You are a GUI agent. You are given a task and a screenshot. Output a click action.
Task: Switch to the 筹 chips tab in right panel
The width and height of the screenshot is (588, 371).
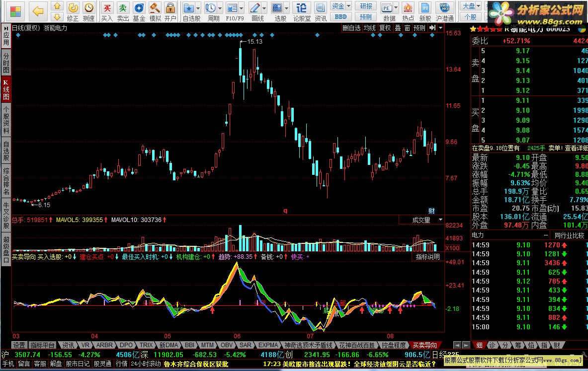[518, 345]
